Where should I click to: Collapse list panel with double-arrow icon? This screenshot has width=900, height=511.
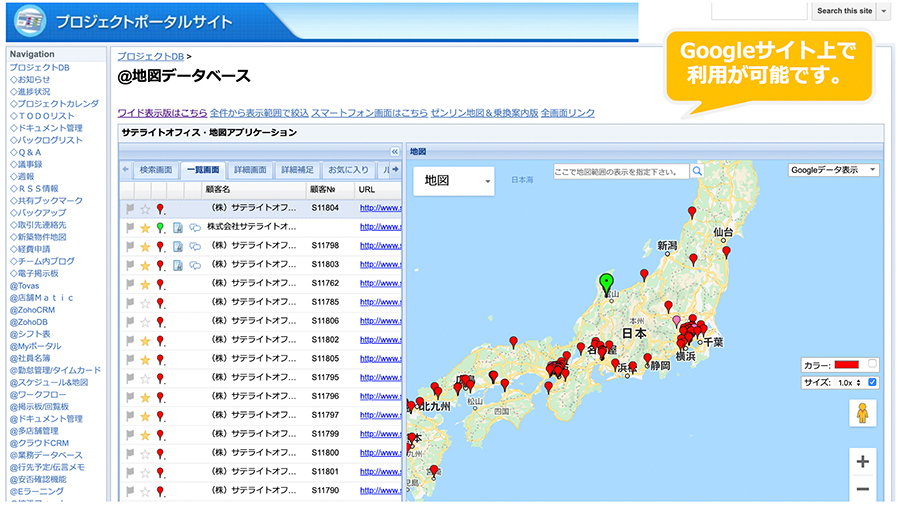pyautogui.click(x=395, y=152)
